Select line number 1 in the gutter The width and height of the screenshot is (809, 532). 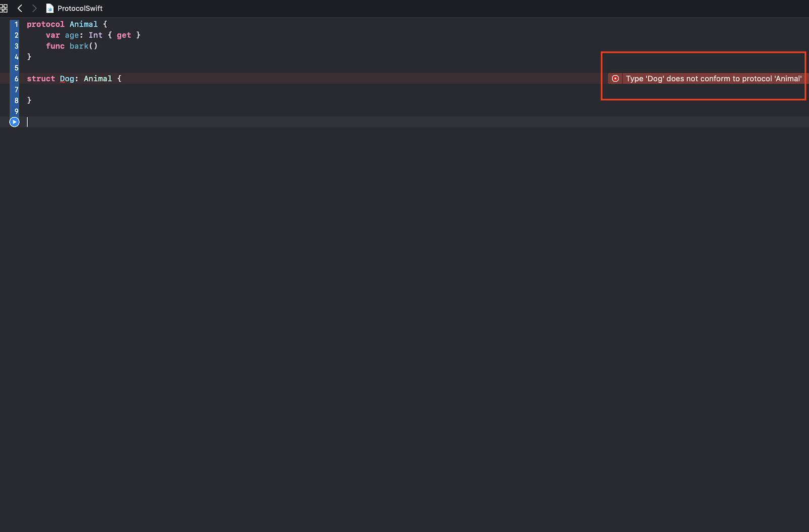click(x=16, y=24)
